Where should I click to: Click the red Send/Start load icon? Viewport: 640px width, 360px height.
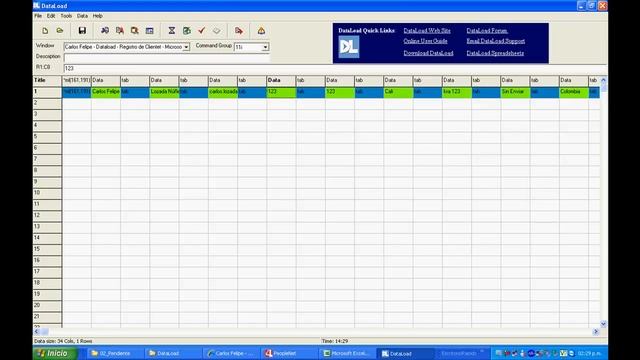[239, 31]
